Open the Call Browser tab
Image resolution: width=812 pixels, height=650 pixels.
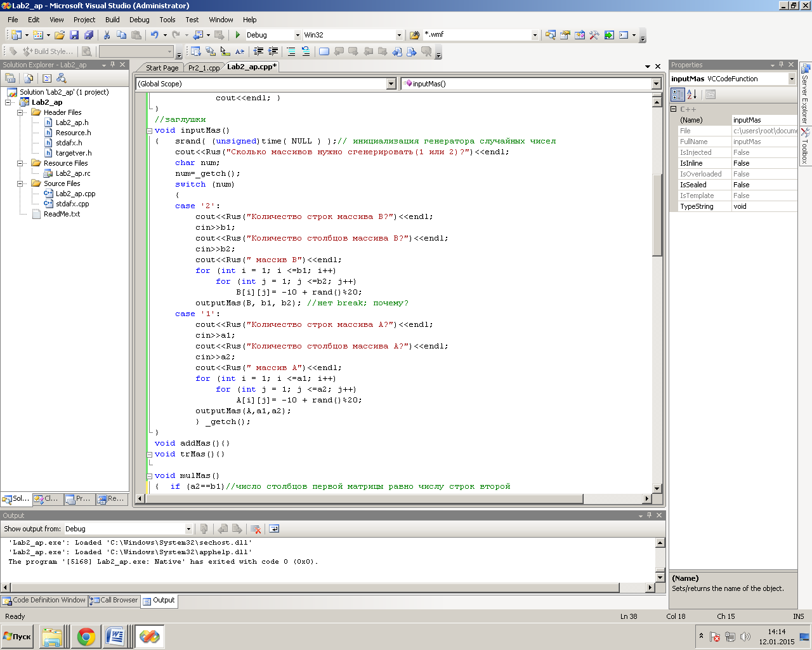pyautogui.click(x=114, y=600)
